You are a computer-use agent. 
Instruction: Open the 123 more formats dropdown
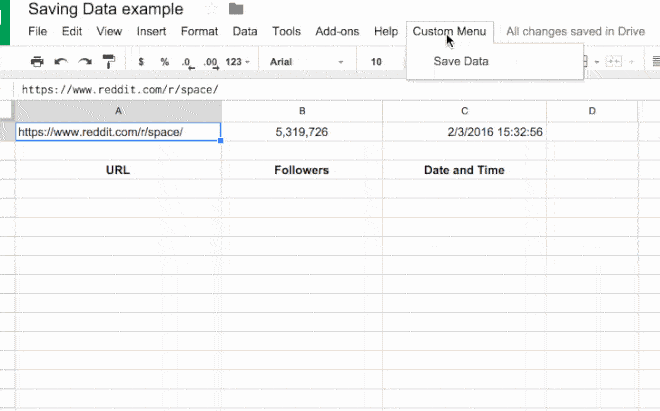pyautogui.click(x=237, y=62)
